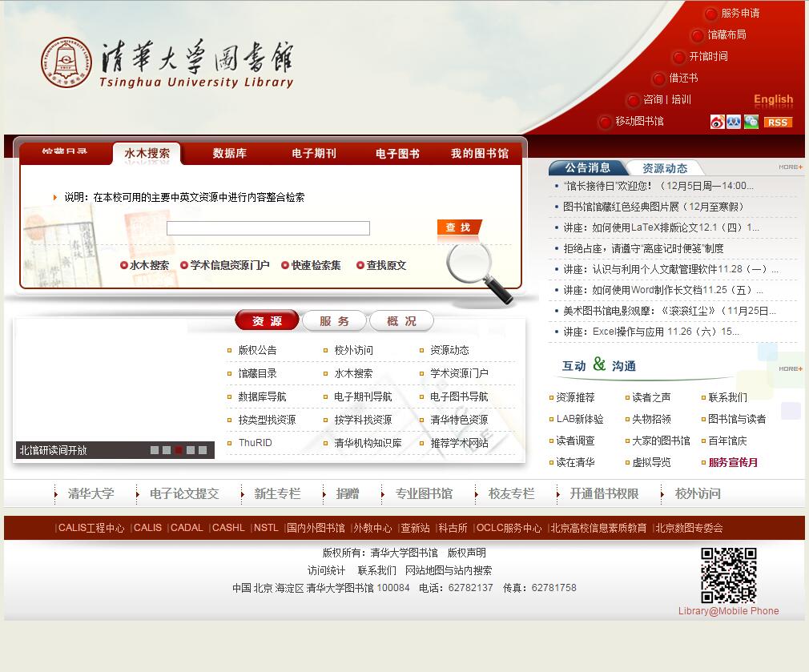Open 培训 link in header
The width and height of the screenshot is (809, 672).
click(x=681, y=99)
